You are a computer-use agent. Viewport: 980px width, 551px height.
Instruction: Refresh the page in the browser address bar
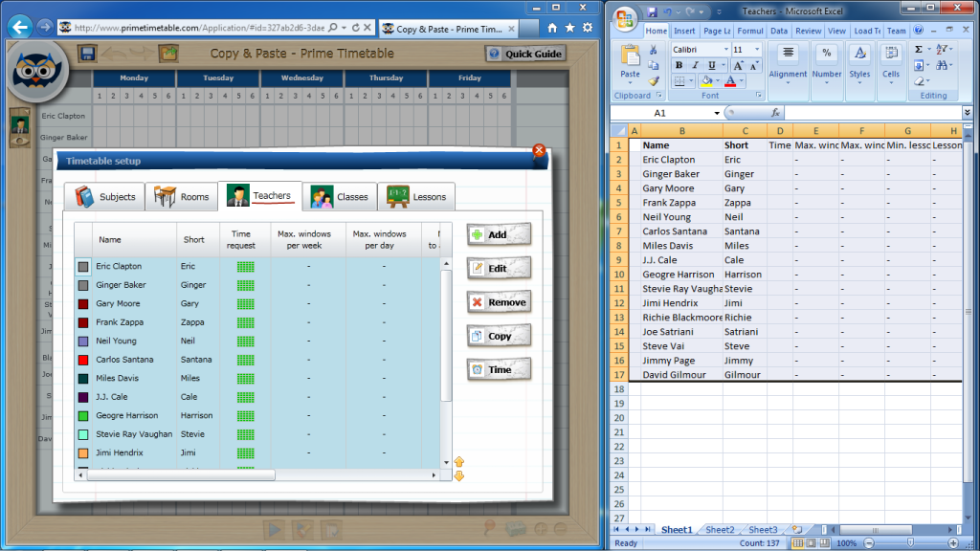pos(356,28)
